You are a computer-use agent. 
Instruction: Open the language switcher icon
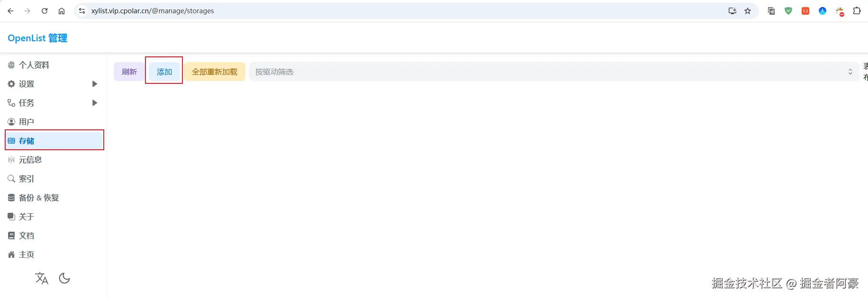tap(42, 278)
